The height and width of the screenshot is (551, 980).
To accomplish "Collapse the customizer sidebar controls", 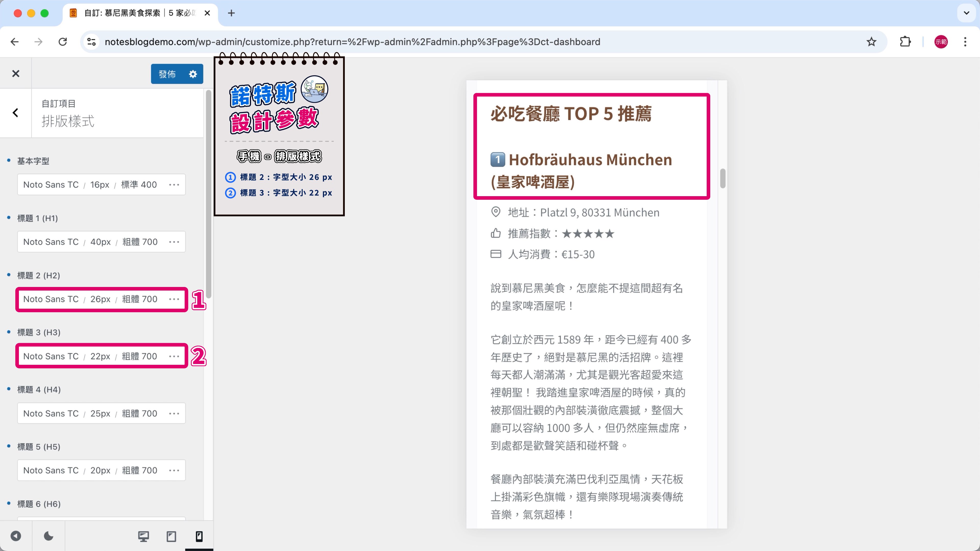I will coord(16,536).
